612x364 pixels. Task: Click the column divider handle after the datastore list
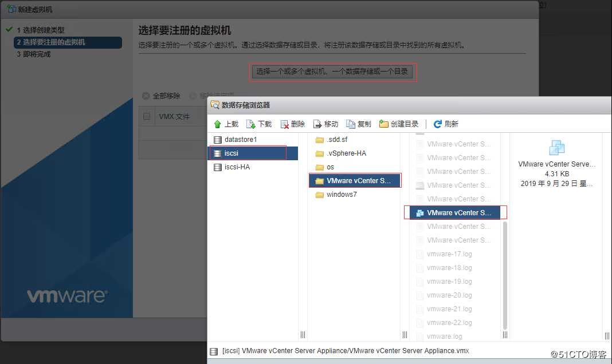[303, 334]
